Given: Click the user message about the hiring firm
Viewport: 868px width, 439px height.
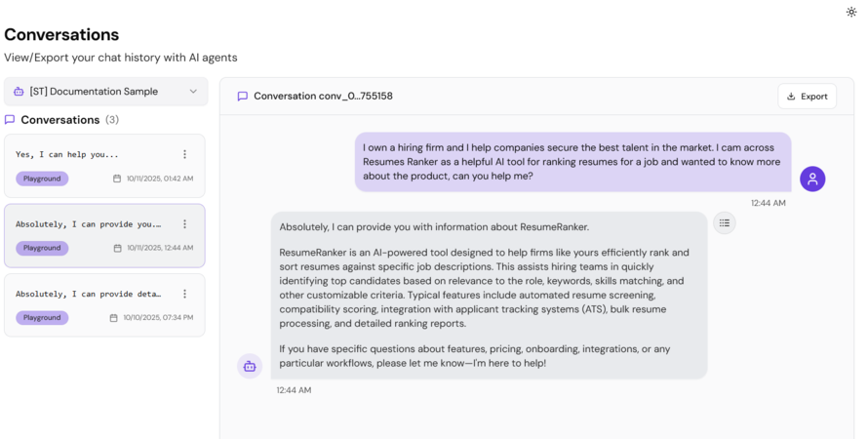Looking at the screenshot, I should tap(572, 162).
